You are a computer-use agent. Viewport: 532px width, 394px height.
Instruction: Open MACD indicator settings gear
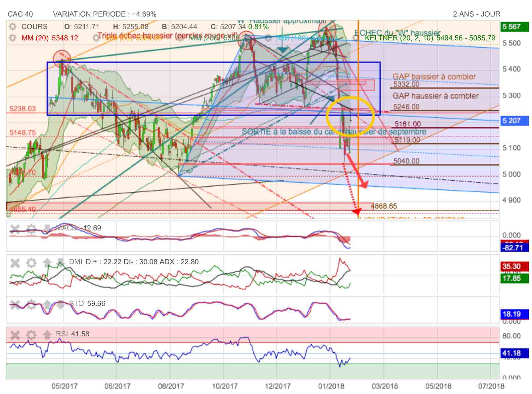31,228
